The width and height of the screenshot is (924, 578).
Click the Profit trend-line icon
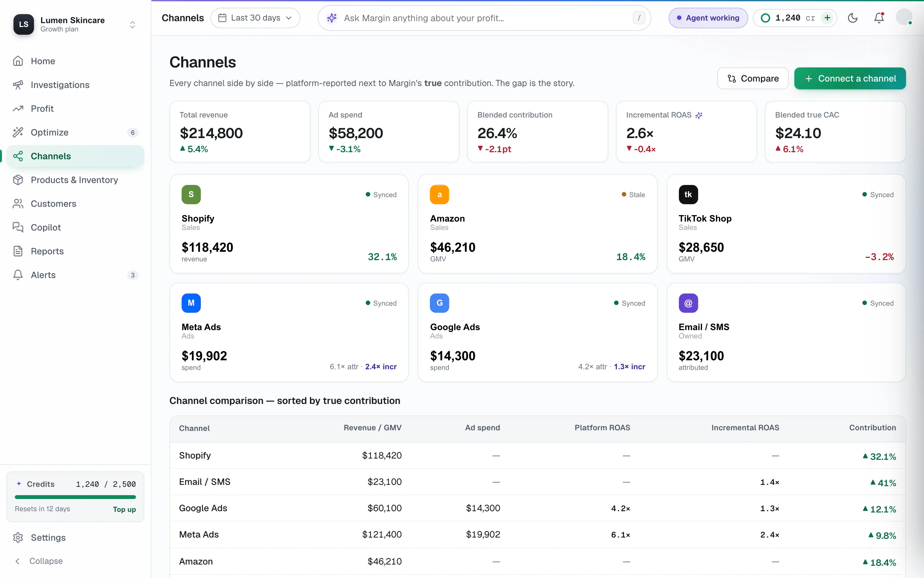point(18,109)
